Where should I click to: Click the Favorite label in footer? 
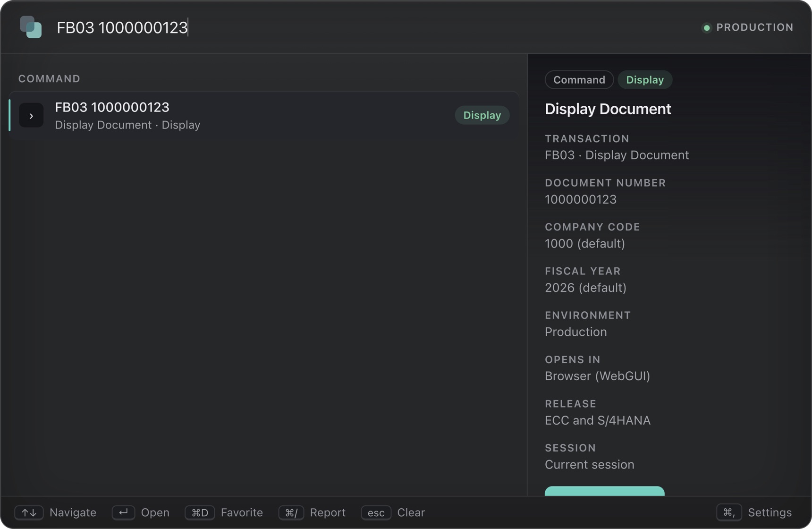pyautogui.click(x=242, y=512)
